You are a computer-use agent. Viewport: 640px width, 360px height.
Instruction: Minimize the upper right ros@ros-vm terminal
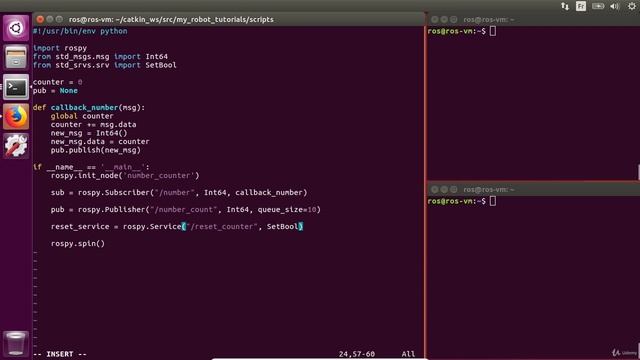tap(444, 19)
